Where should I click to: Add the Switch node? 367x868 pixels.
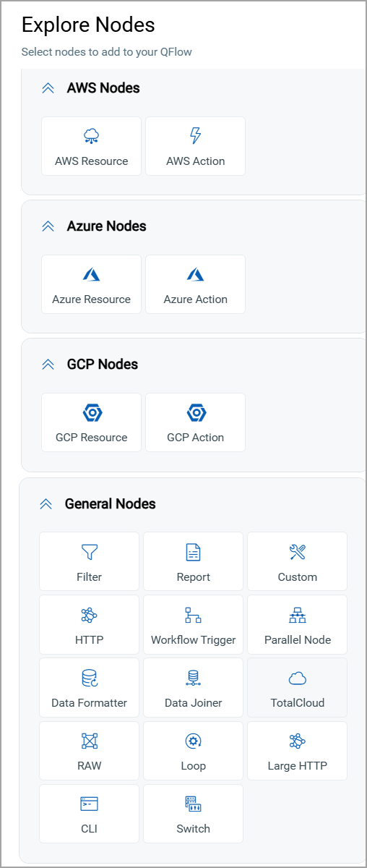193,814
